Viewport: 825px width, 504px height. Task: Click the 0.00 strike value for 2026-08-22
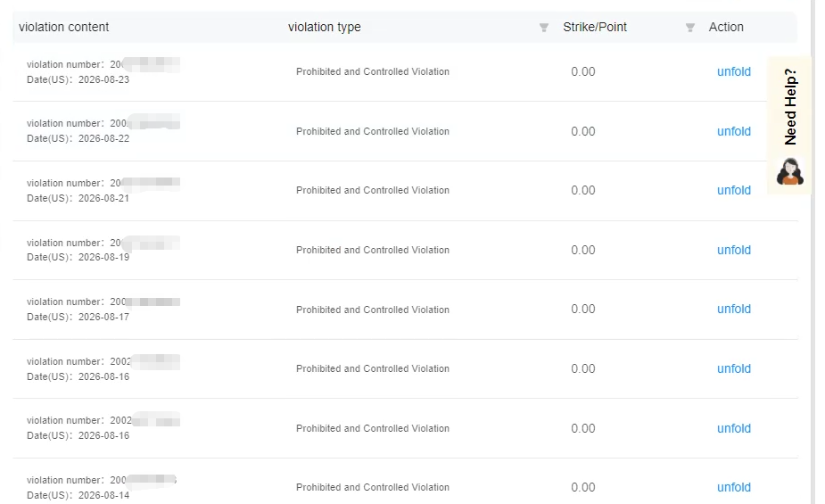pyautogui.click(x=583, y=131)
